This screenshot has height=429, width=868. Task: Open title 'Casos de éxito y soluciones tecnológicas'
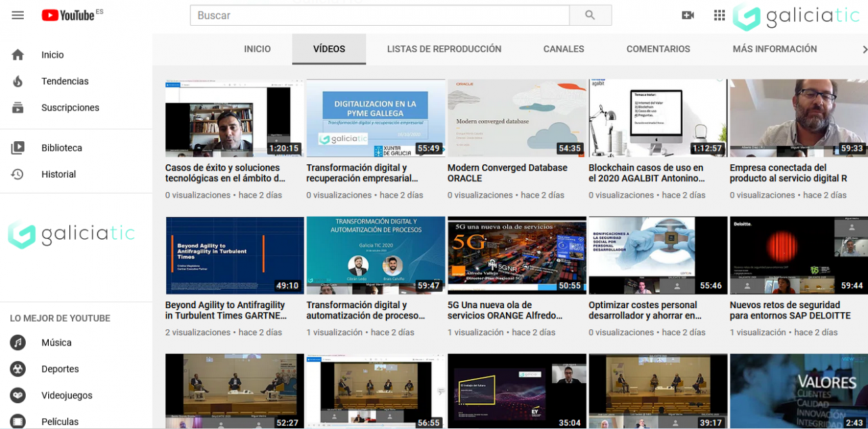(x=225, y=173)
